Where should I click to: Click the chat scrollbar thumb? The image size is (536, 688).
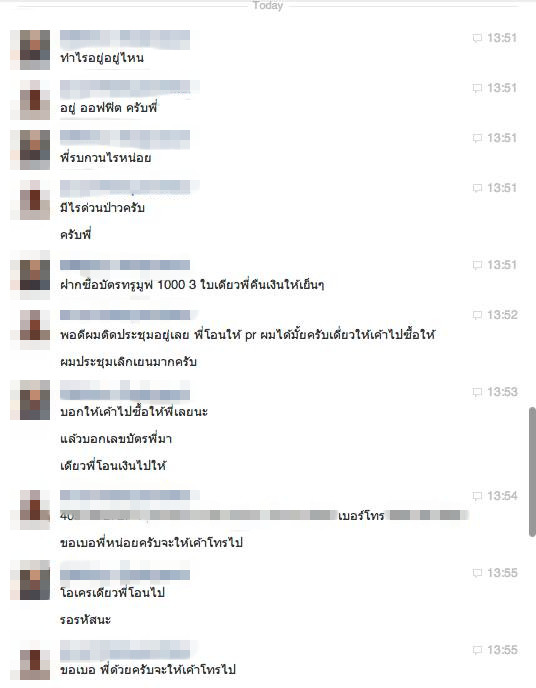click(x=532, y=472)
